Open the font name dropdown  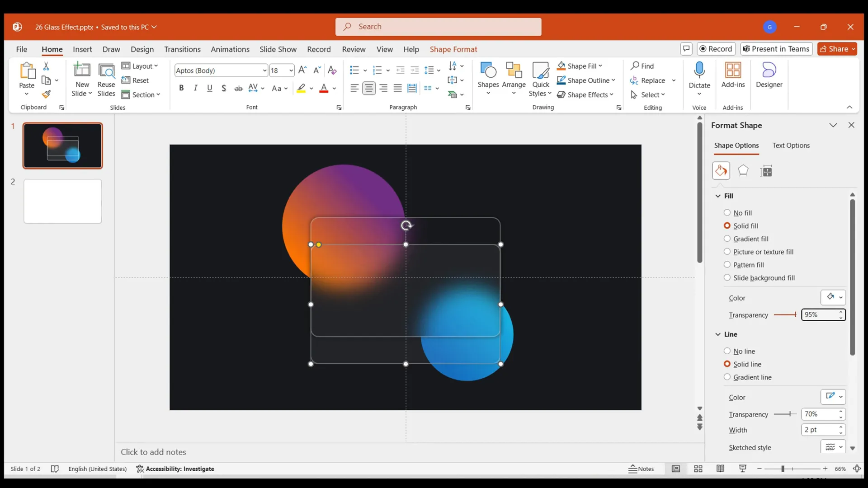[264, 70]
